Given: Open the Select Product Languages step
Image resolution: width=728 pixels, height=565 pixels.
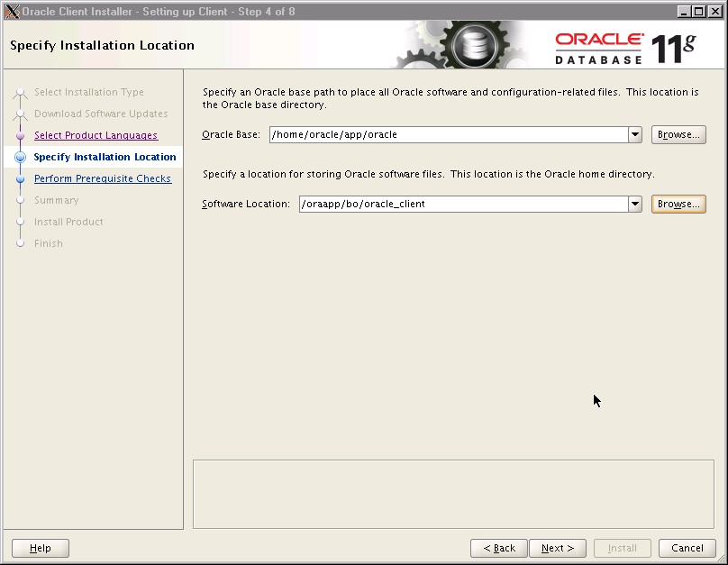Looking at the screenshot, I should pyautogui.click(x=96, y=135).
